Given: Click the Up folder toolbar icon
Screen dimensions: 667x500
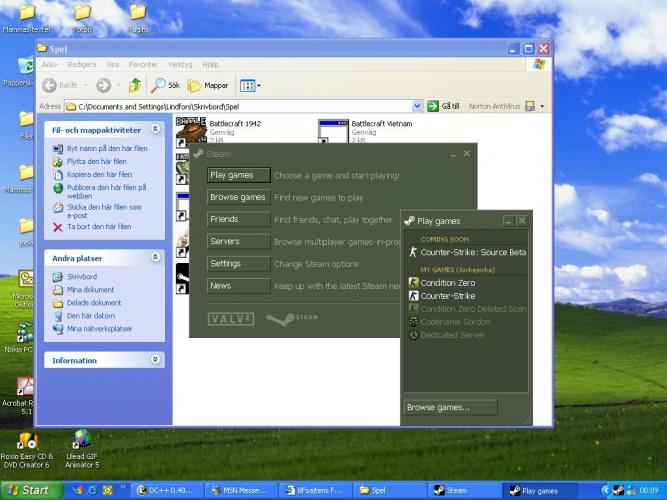Looking at the screenshot, I should click(134, 86).
